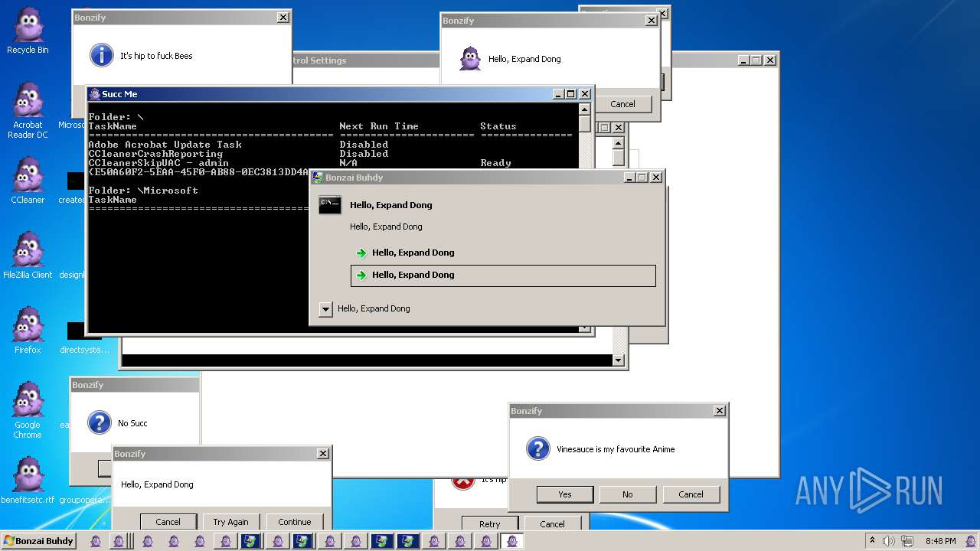Screen dimensions: 980x551
Task: Click the 'Folder: \Microsoft' console line
Action: (143, 191)
